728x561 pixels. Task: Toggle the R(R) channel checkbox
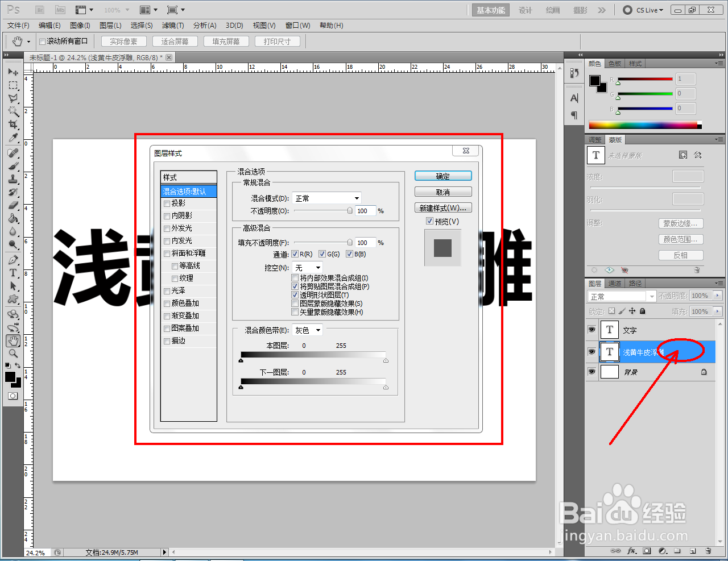(x=295, y=254)
